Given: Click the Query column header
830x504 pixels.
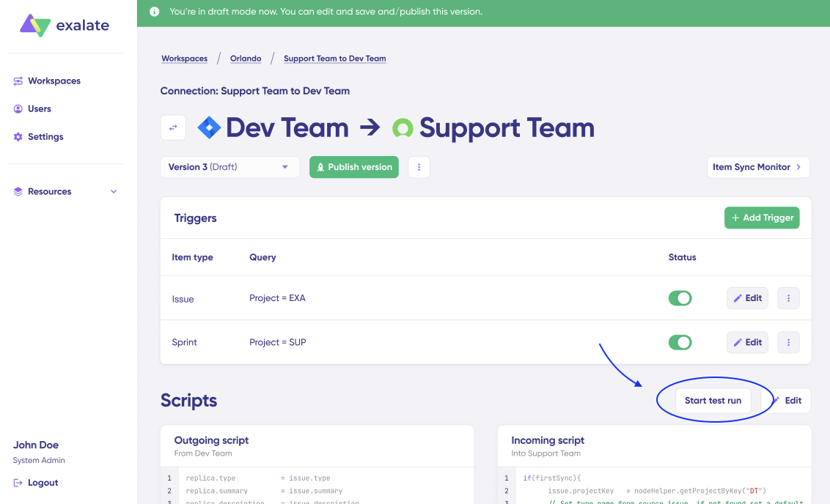Looking at the screenshot, I should point(262,258).
